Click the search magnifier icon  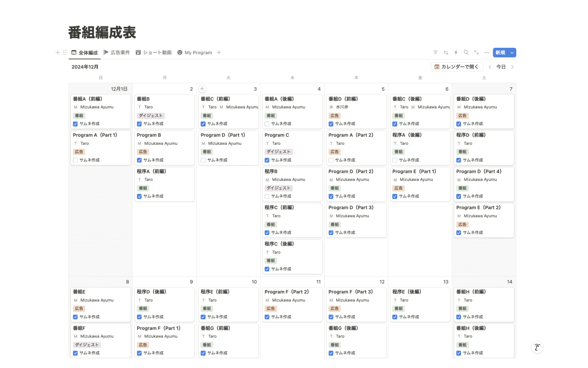pyautogui.click(x=466, y=52)
